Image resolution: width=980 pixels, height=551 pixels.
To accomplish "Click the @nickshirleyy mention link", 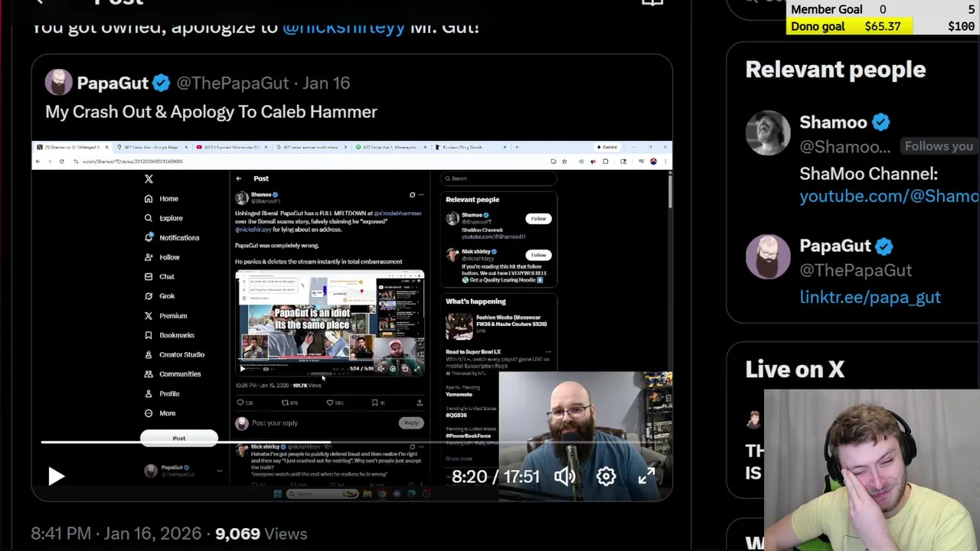I will point(343,27).
